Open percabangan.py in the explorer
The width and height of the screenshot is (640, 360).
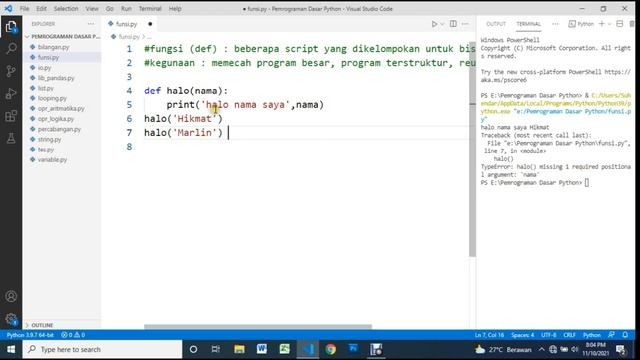click(x=62, y=129)
